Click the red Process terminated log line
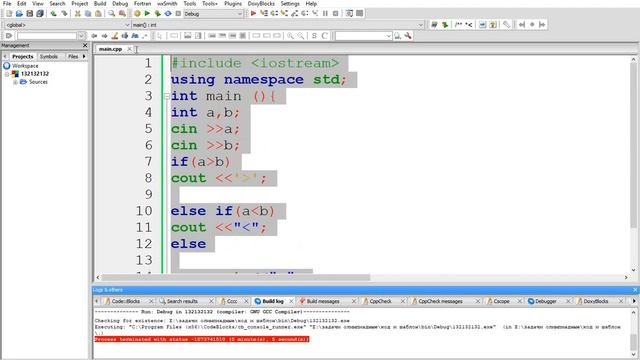Screen dimensions: 640x360 (x=202, y=339)
